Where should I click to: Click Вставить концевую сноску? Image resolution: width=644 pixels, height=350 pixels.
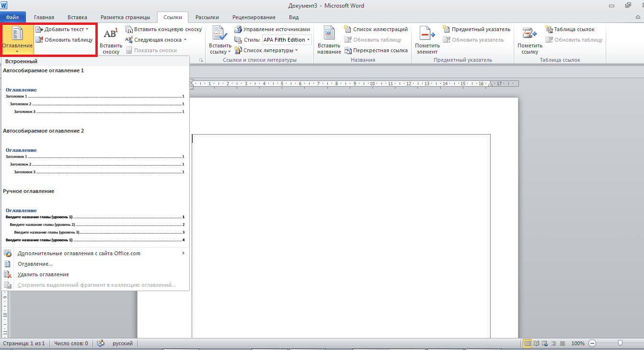click(163, 30)
